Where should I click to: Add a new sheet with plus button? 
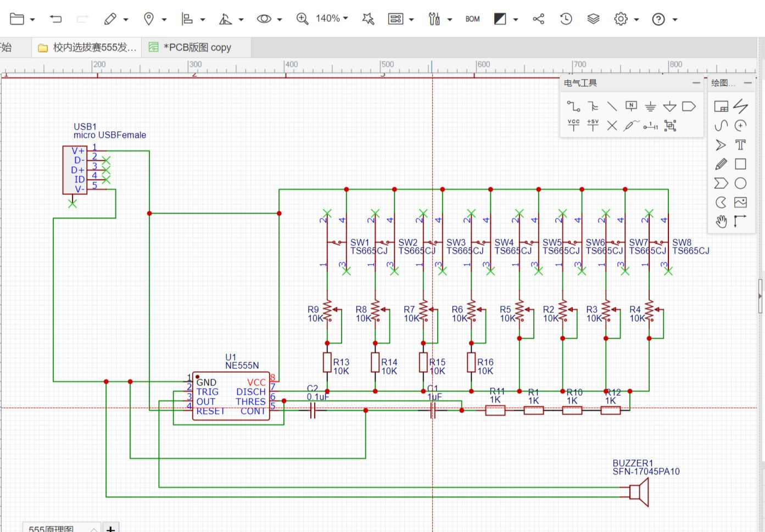point(110,528)
